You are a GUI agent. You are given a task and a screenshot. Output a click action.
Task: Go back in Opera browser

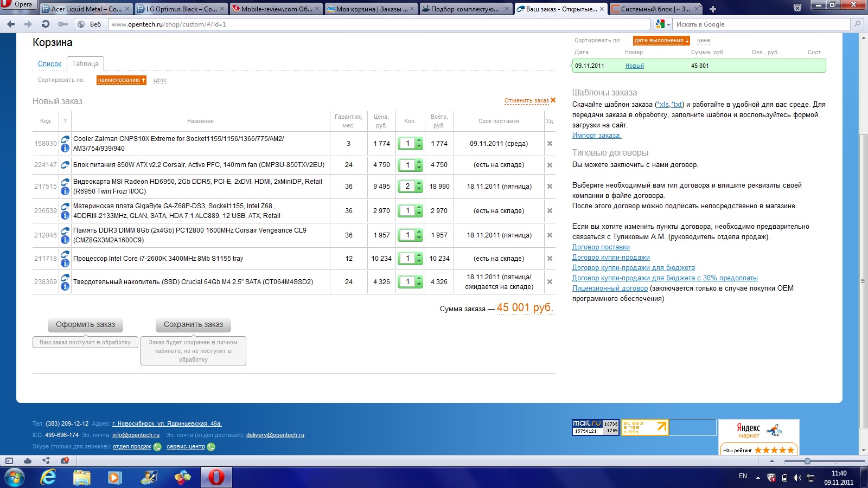click(11, 24)
